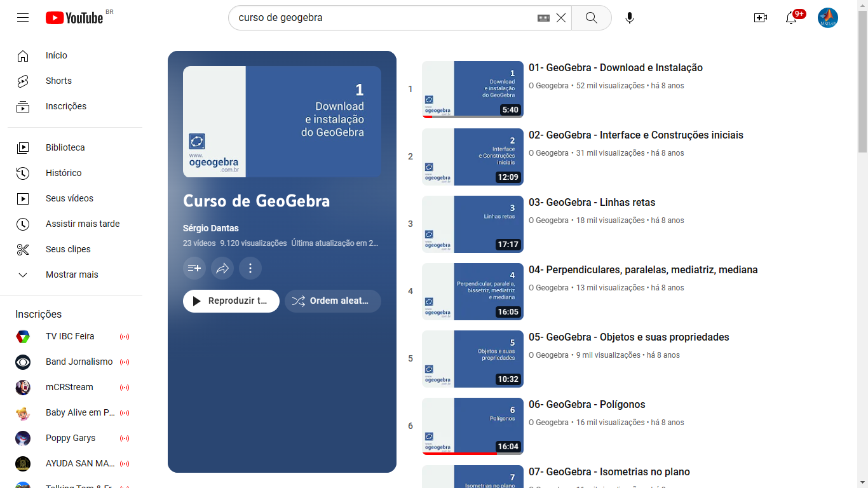Open the Create video icon
Viewport: 868px width, 488px height.
pos(761,18)
